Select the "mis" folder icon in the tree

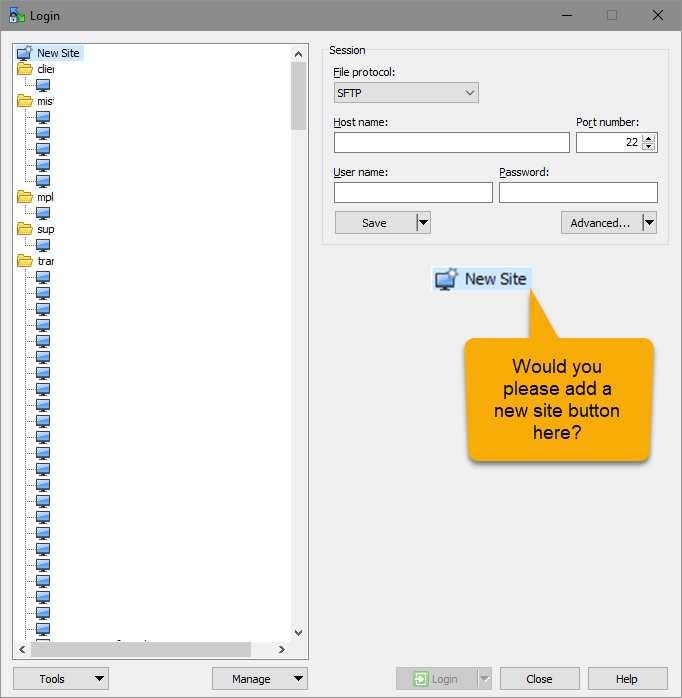pos(25,101)
